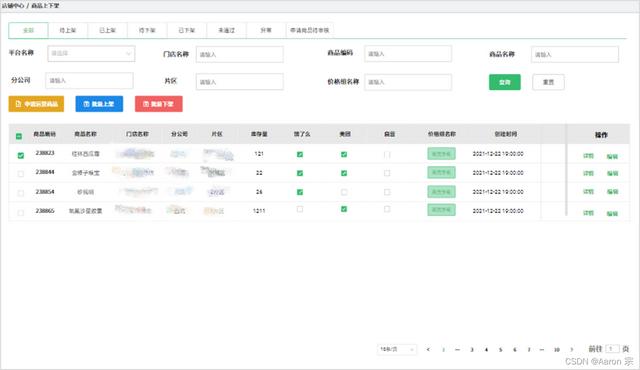The width and height of the screenshot is (640, 370).
Task: Go to next page with right arrow
Action: point(571,350)
